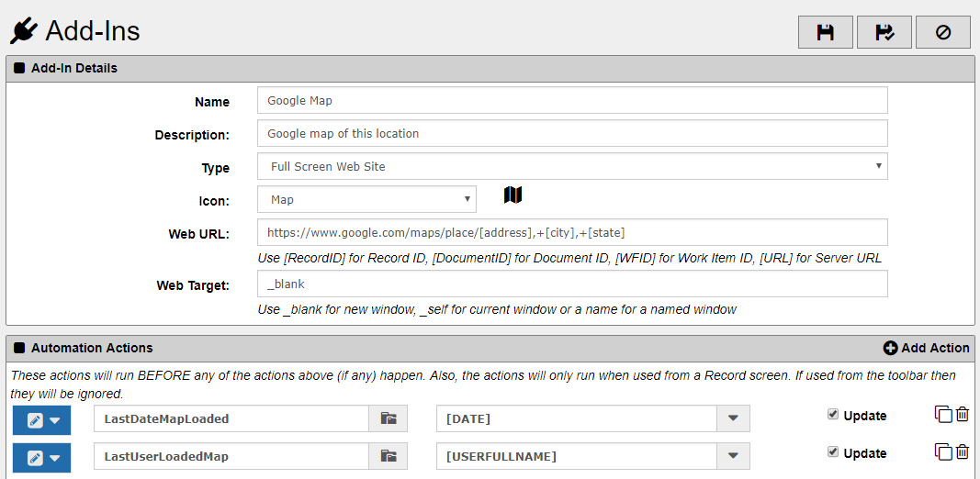Copy the LastDateMapLoaded action row

click(x=943, y=415)
